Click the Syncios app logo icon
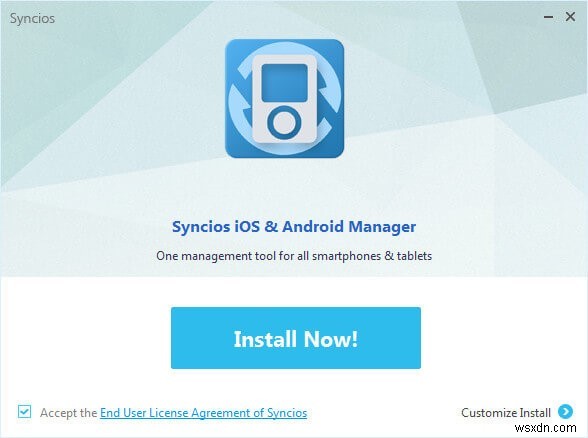Screen dimensions: 588x438 tap(285, 99)
